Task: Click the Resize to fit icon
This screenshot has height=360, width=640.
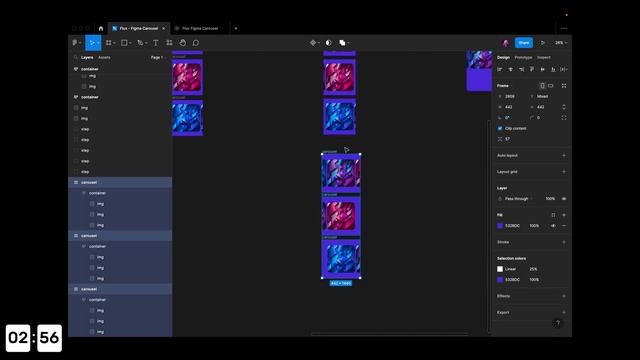Action: (x=564, y=86)
